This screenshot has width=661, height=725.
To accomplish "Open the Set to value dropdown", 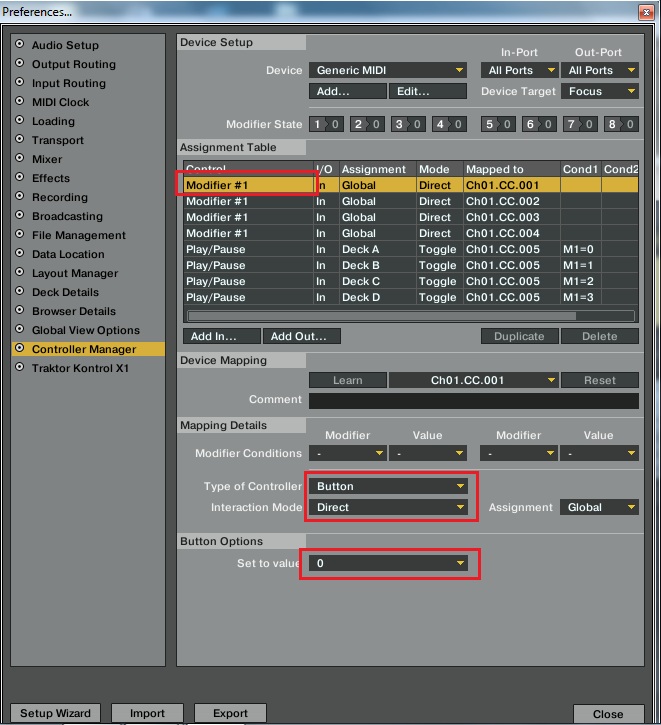I will [x=388, y=563].
